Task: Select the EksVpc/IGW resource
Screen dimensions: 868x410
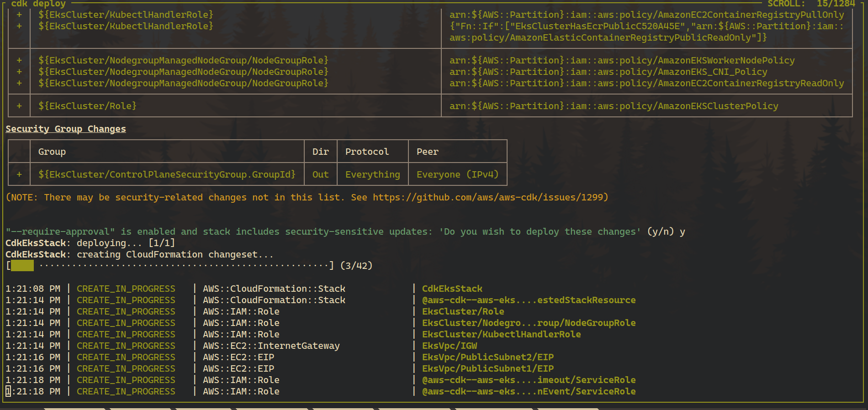Action: 450,346
